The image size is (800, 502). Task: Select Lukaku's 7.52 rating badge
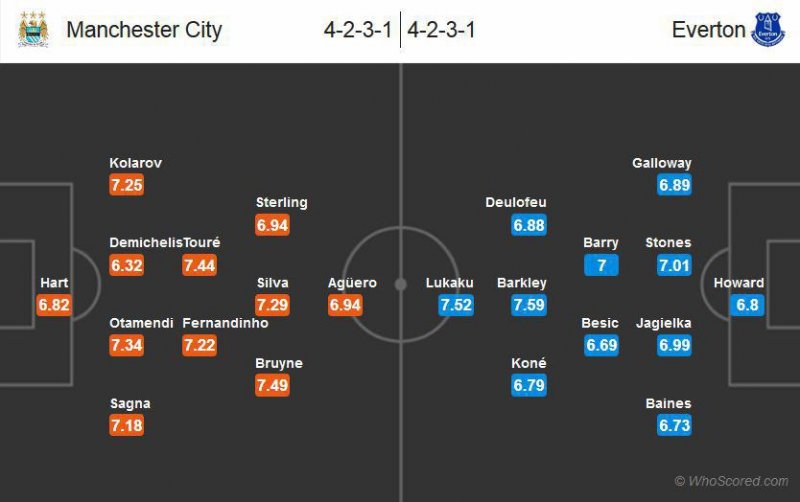coord(456,305)
